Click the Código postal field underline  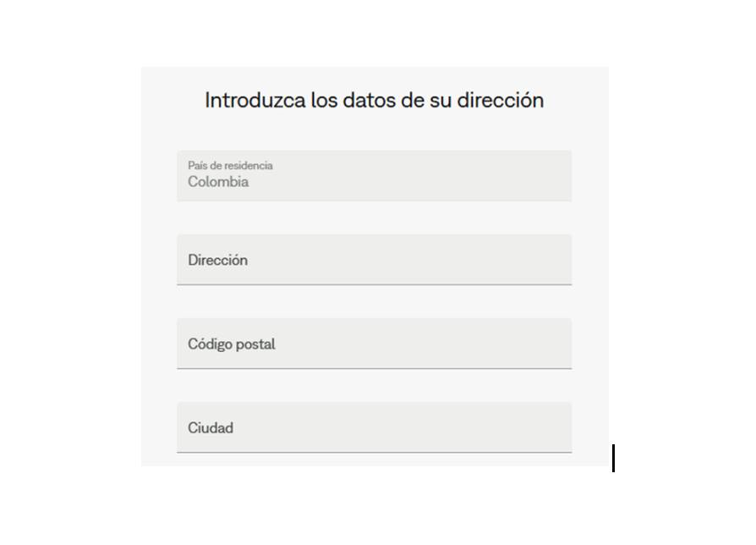click(x=374, y=370)
